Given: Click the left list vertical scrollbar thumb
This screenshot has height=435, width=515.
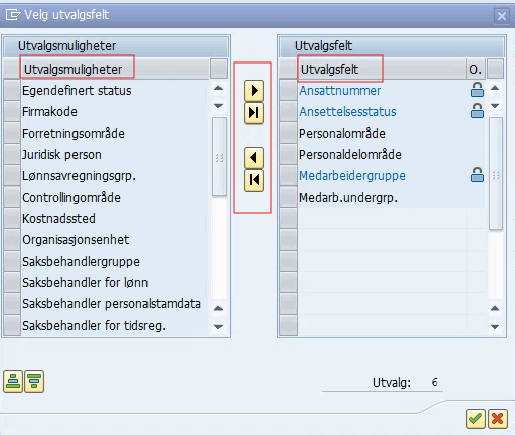Looking at the screenshot, I should click(219, 157).
